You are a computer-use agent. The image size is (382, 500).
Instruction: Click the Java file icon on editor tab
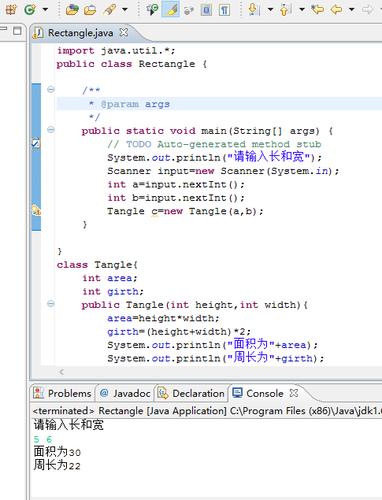coord(39,33)
